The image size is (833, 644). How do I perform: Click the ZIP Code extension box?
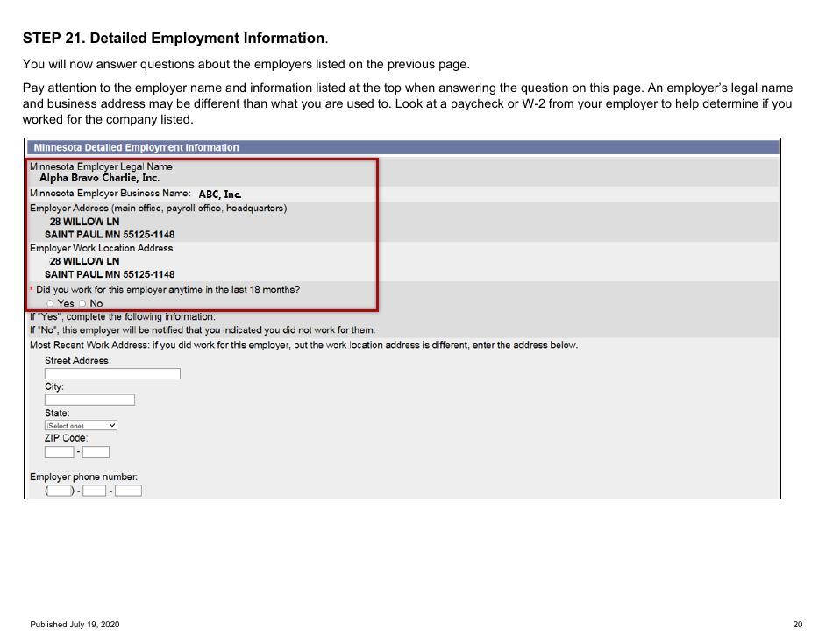point(95,451)
